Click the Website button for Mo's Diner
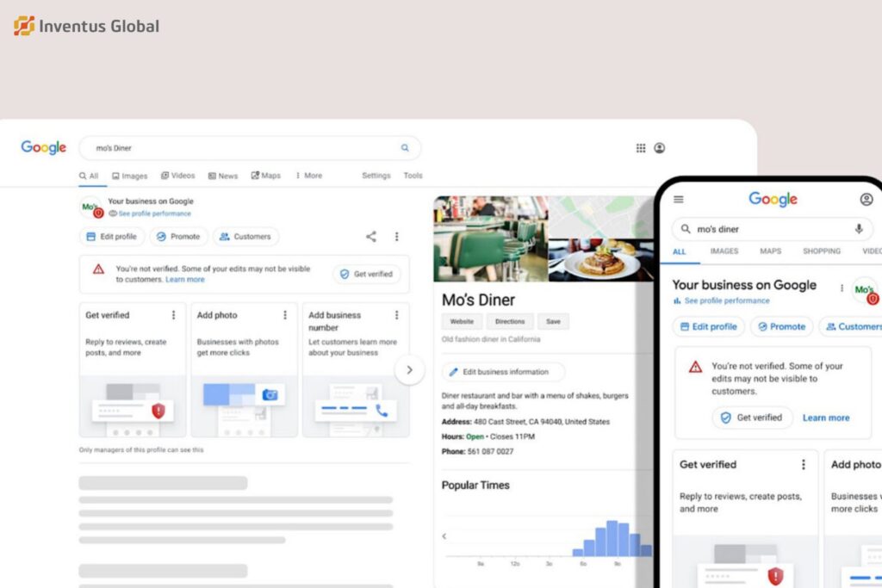Image resolution: width=882 pixels, height=588 pixels. 462,321
